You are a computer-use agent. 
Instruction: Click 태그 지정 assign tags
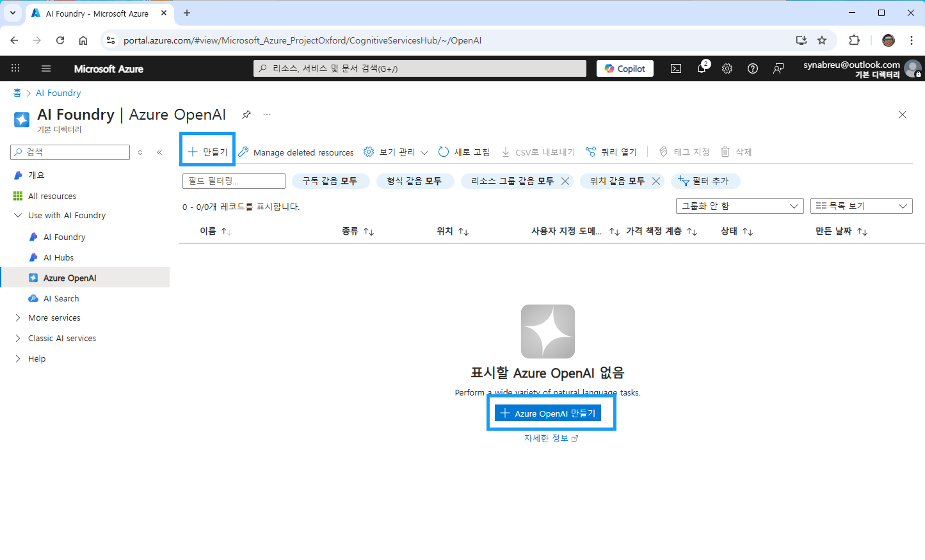pyautogui.click(x=684, y=152)
